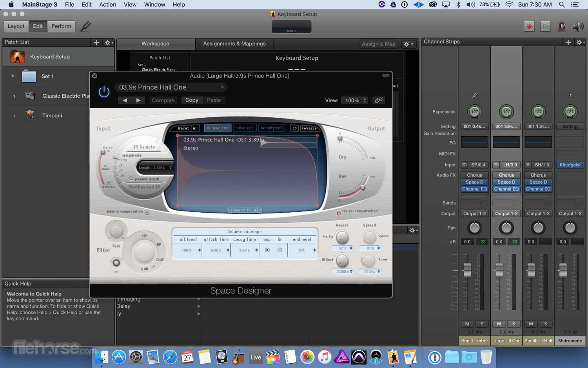
Task: Click the Metronome strip volume fader
Action: (563, 270)
